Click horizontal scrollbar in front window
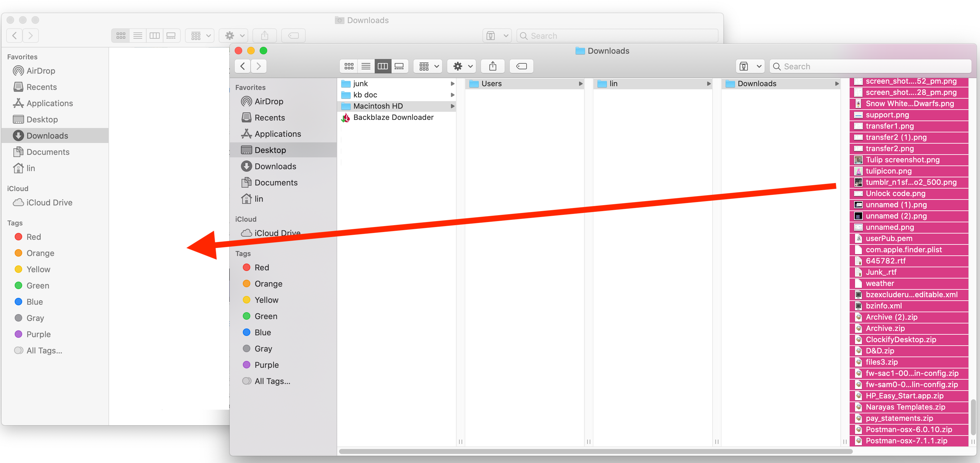 595,451
